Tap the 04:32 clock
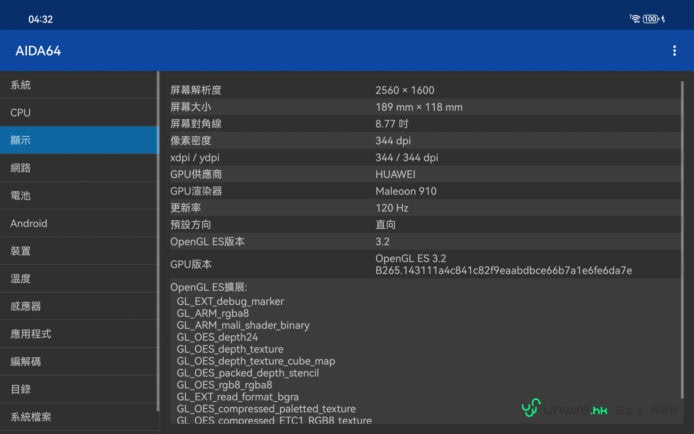The width and height of the screenshot is (694, 434). 40,19
